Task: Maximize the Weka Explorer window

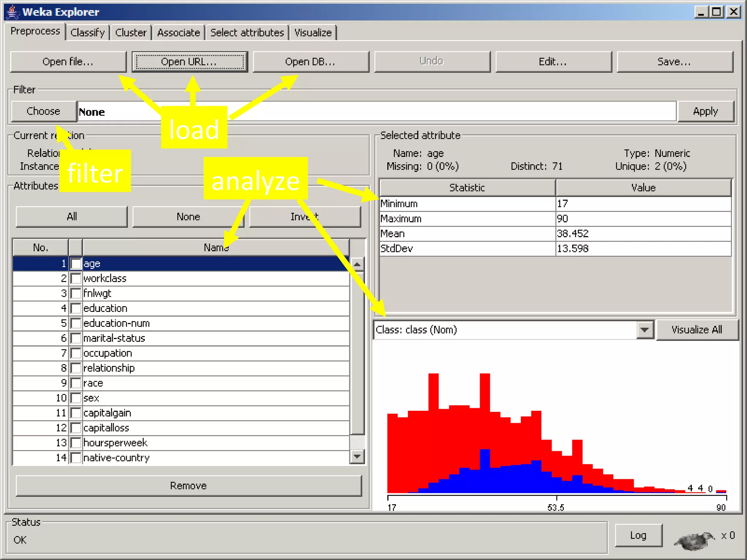Action: [716, 12]
